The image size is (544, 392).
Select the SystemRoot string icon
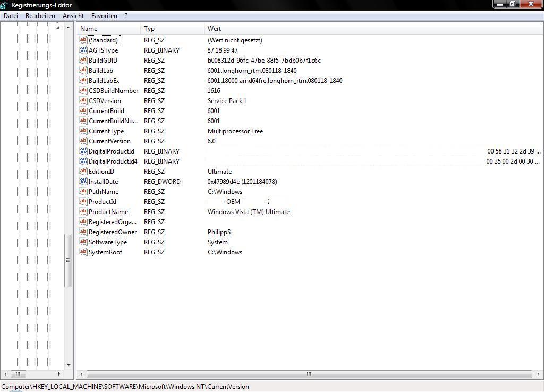pyautogui.click(x=83, y=251)
